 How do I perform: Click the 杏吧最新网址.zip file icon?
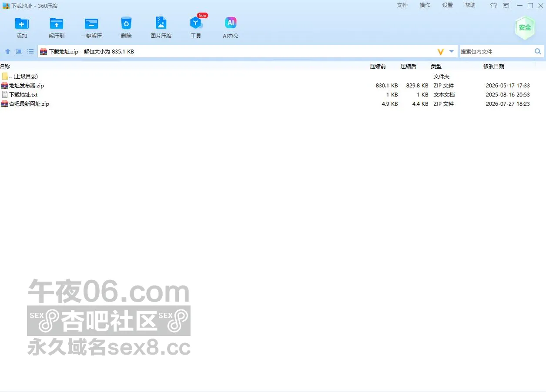pos(5,104)
